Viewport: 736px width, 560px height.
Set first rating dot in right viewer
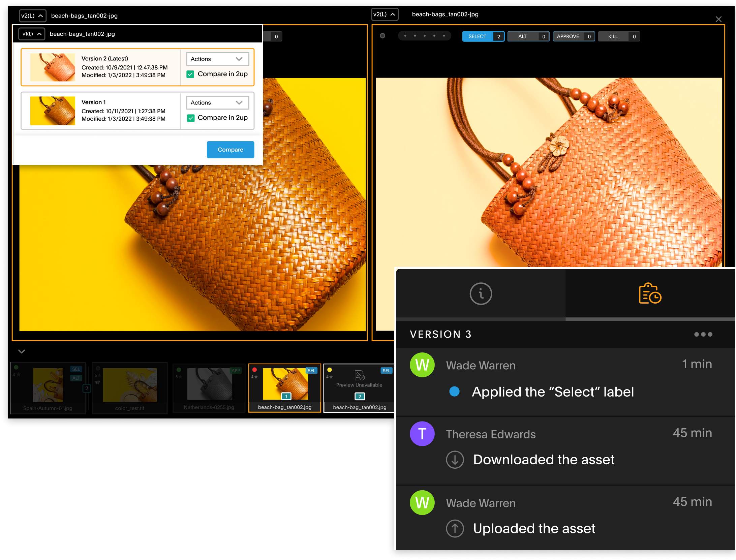click(405, 36)
